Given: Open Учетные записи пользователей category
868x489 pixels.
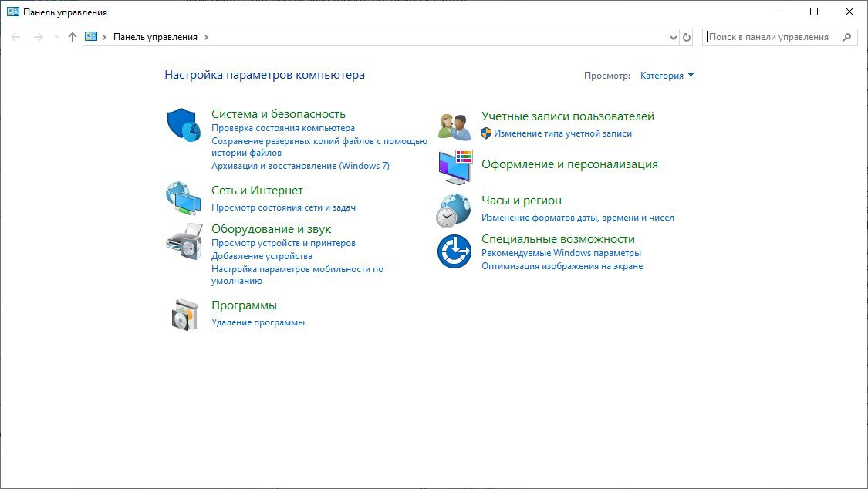Looking at the screenshot, I should coord(568,116).
